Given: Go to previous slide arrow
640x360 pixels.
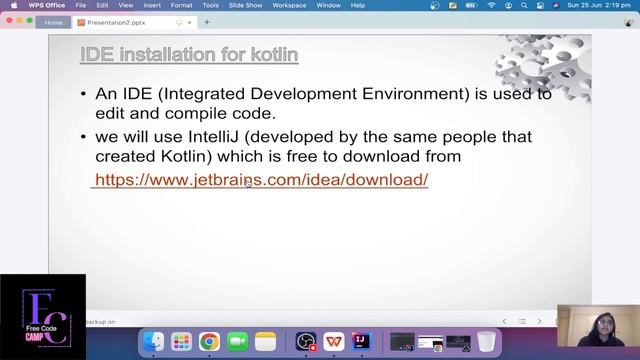Looking at the screenshot, I should 504,322.
